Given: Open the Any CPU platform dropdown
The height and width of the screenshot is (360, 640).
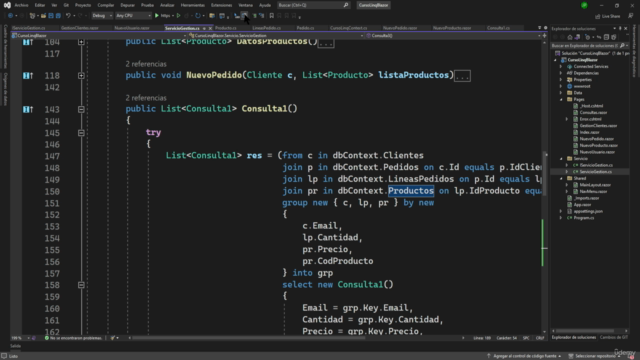Looking at the screenshot, I should tap(133, 16).
